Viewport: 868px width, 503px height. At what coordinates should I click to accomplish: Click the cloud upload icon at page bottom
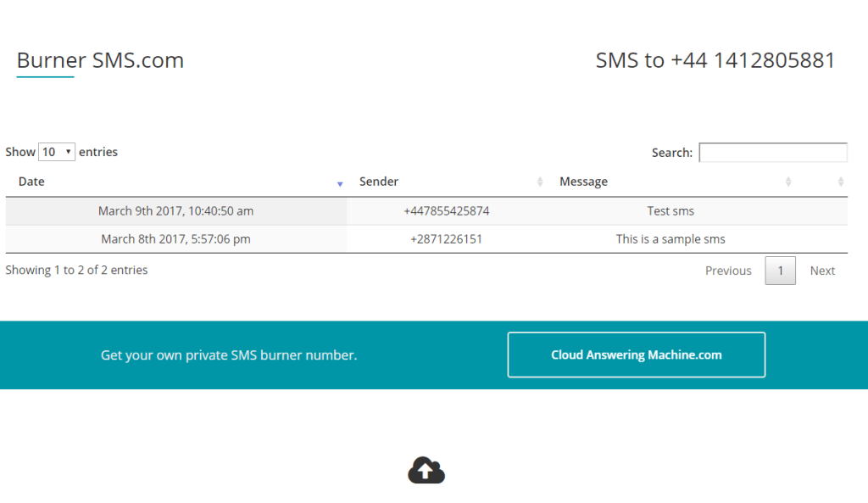pyautogui.click(x=426, y=469)
